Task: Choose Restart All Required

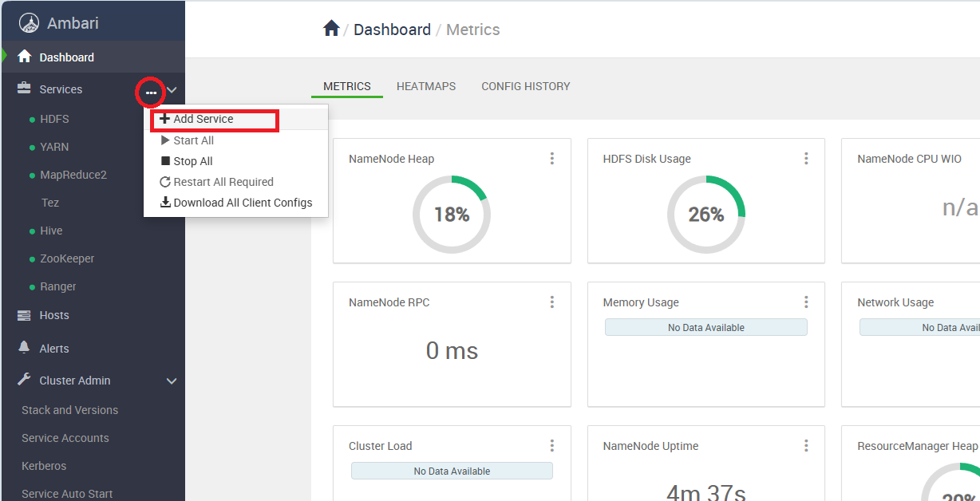Action: [x=235, y=182]
